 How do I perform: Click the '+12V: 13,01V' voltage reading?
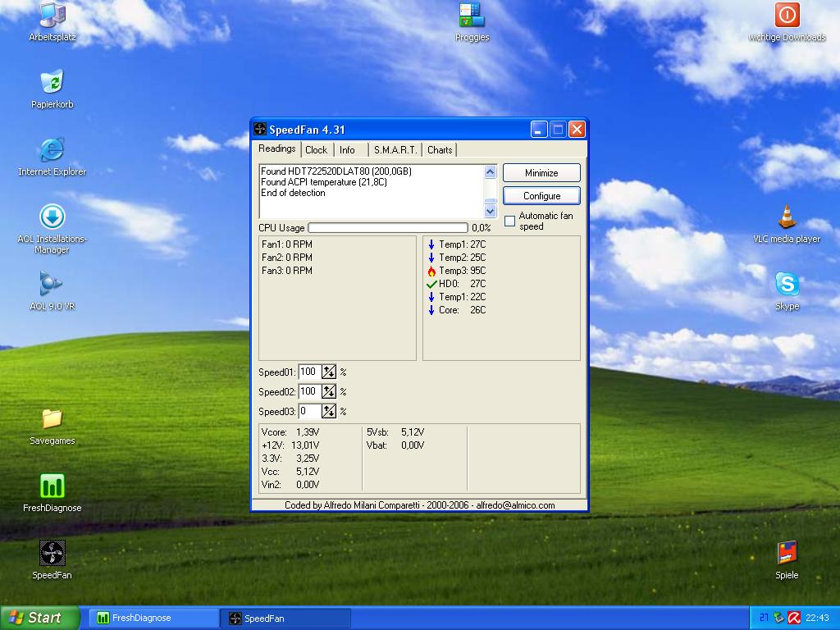290,445
